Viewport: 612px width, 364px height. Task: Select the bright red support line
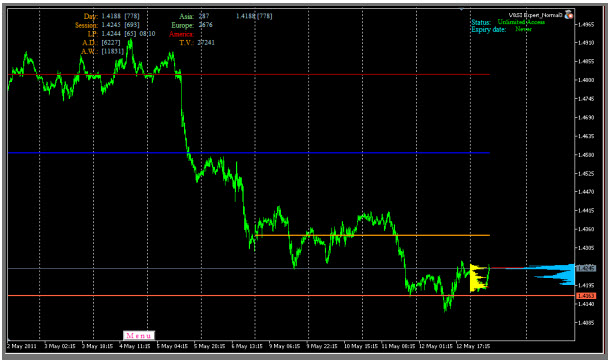(291, 296)
